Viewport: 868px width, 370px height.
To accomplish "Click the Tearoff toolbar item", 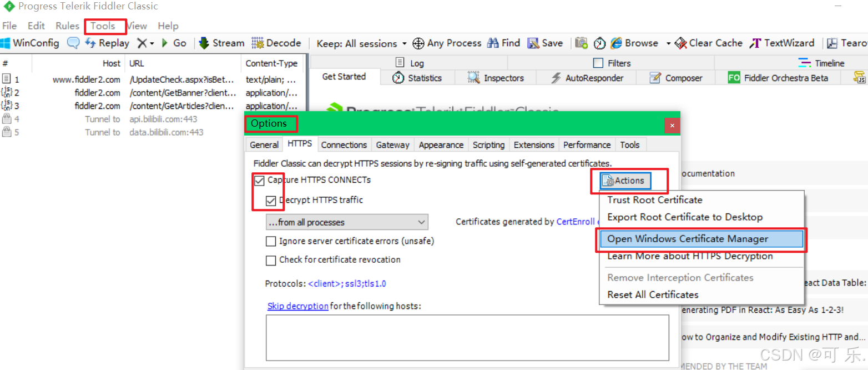I will tap(847, 43).
